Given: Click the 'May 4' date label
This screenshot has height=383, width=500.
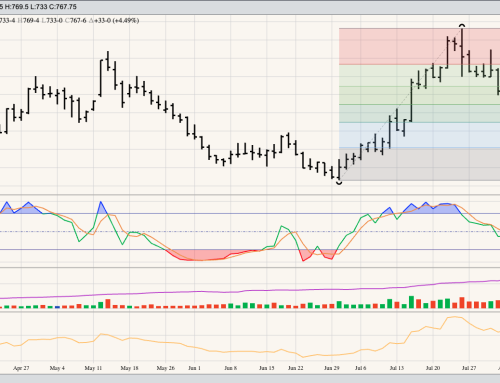Looking at the screenshot, I should pyautogui.click(x=57, y=368).
